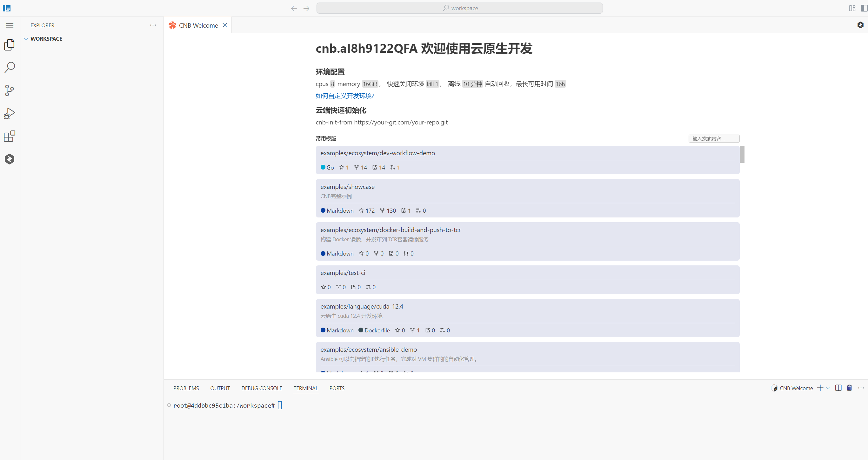Focus the template search input field
This screenshot has width=868, height=460.
714,138
